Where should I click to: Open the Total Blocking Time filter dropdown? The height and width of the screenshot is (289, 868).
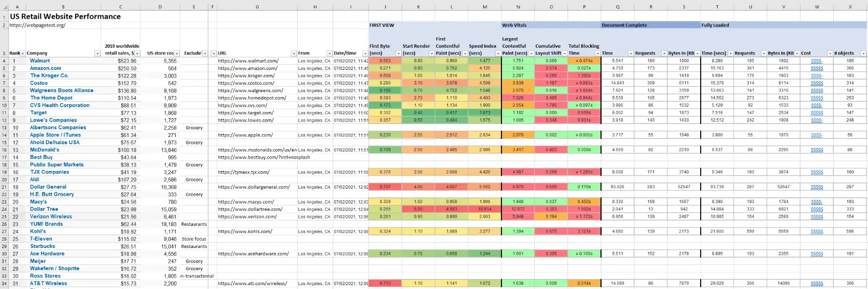click(598, 54)
